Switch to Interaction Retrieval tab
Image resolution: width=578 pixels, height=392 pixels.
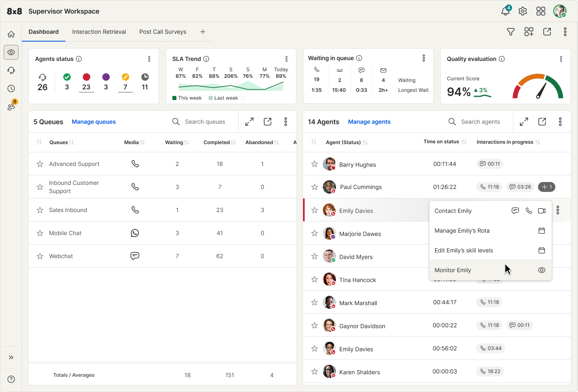(99, 32)
